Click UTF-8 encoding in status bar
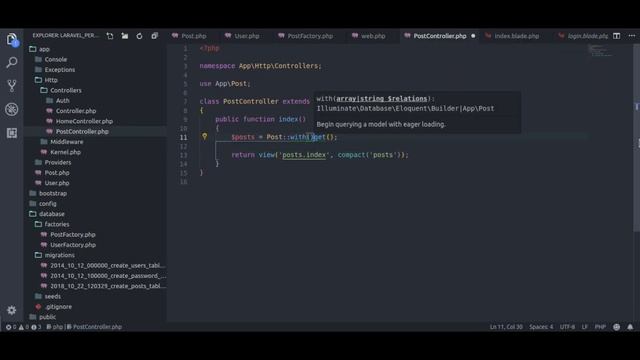The image size is (640, 360). click(567, 327)
